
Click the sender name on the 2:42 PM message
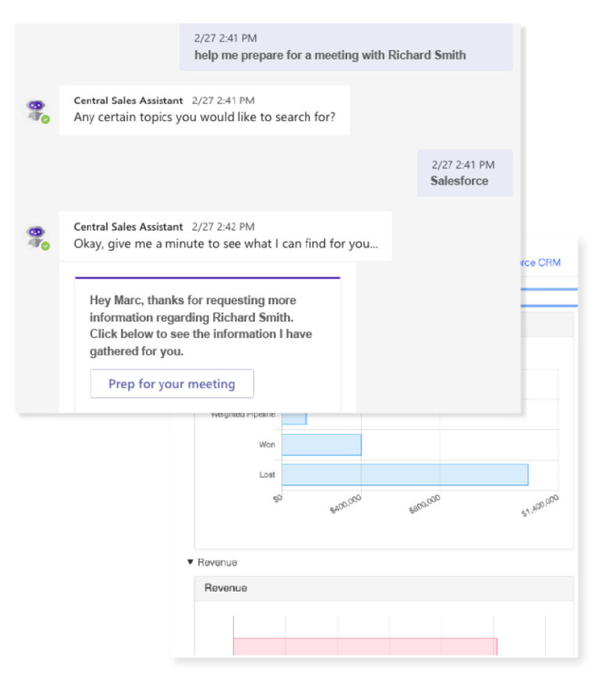(x=128, y=226)
